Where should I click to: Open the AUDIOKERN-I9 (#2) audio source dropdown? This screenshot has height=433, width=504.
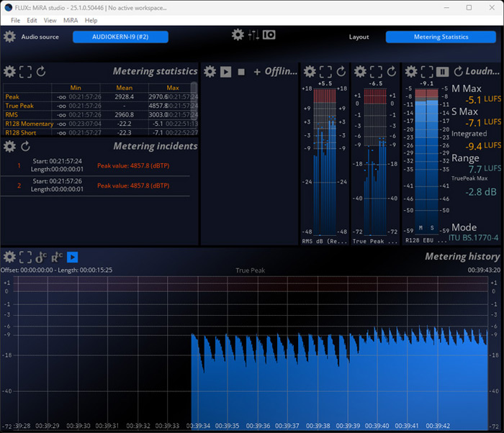pos(120,37)
